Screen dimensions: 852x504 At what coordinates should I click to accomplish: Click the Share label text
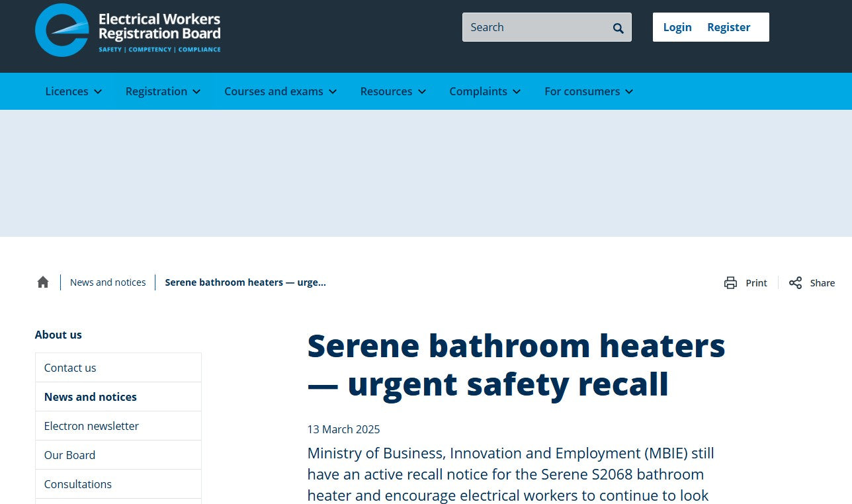822,283
